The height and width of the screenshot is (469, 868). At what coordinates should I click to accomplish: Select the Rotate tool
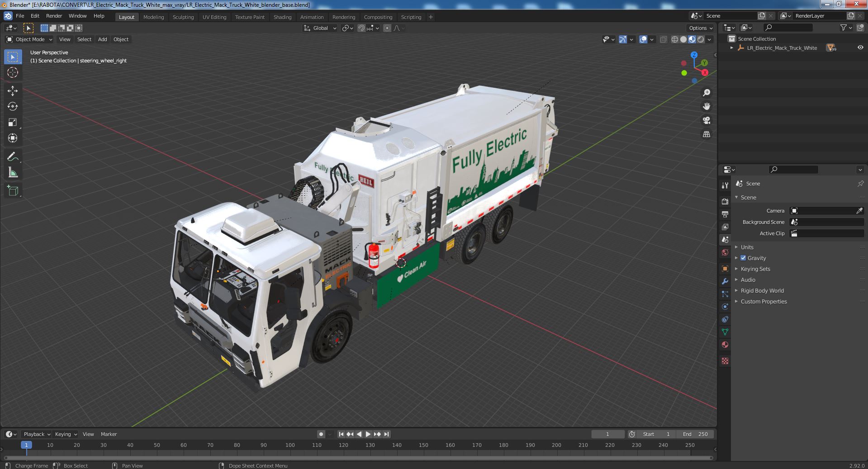coord(13,106)
